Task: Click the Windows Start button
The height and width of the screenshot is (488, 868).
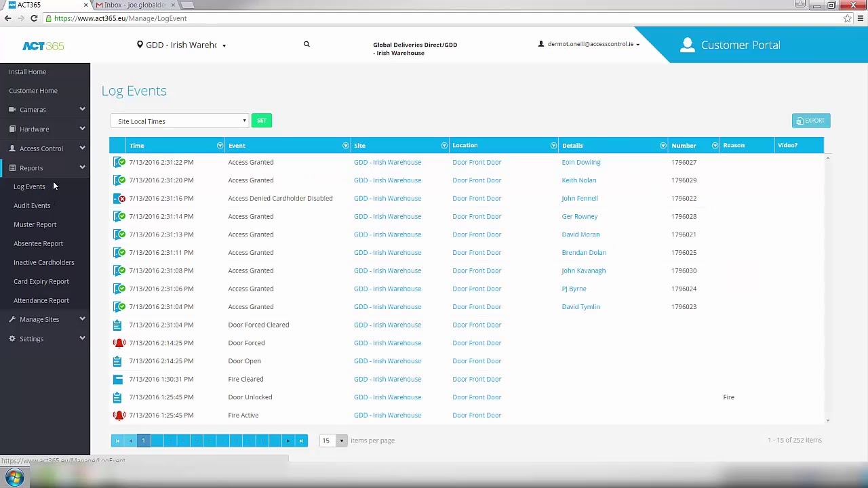Action: (15, 477)
